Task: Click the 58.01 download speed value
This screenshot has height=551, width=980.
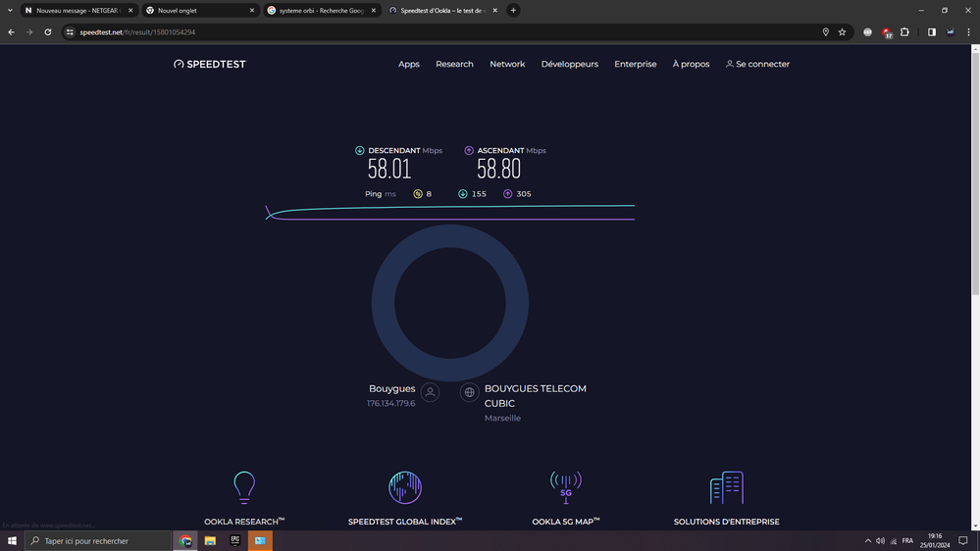Action: click(389, 170)
